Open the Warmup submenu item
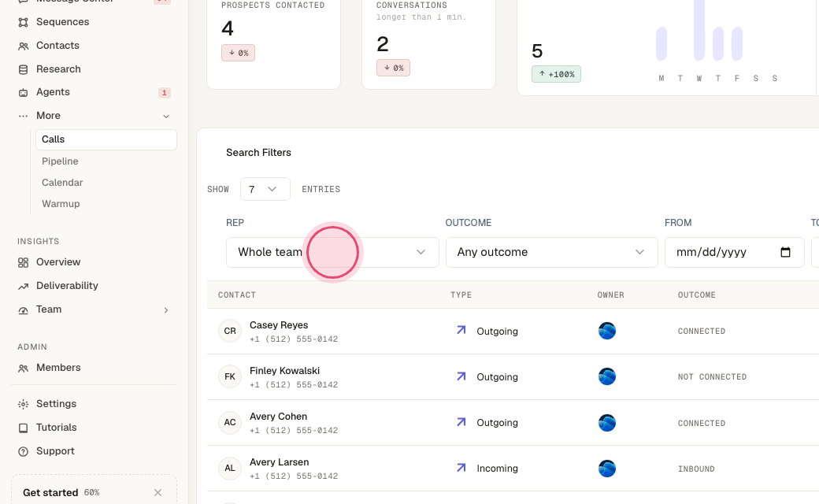 pos(61,204)
